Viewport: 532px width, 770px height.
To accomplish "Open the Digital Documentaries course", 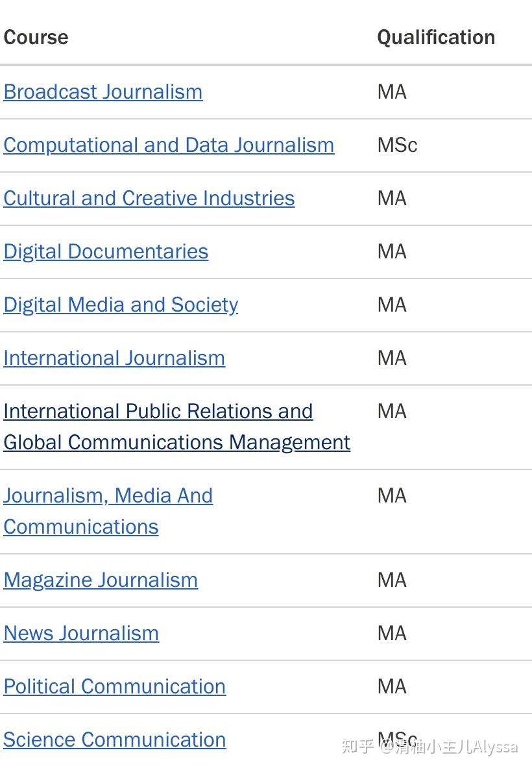I will [x=106, y=252].
